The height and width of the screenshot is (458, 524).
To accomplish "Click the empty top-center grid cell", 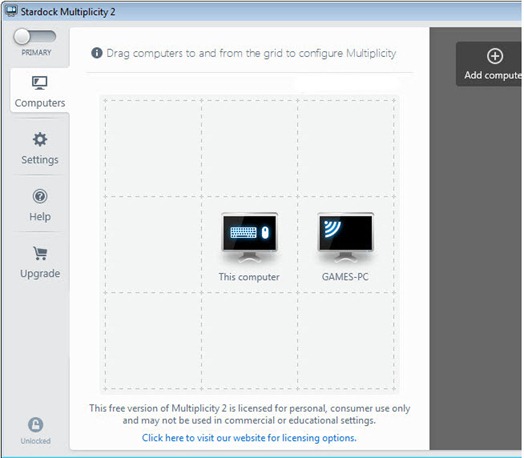I will point(250,148).
